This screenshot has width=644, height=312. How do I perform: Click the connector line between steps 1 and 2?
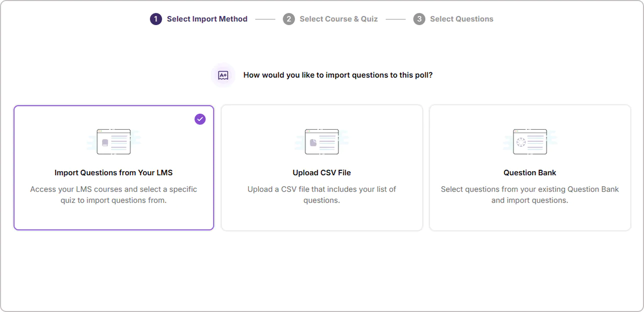click(264, 18)
